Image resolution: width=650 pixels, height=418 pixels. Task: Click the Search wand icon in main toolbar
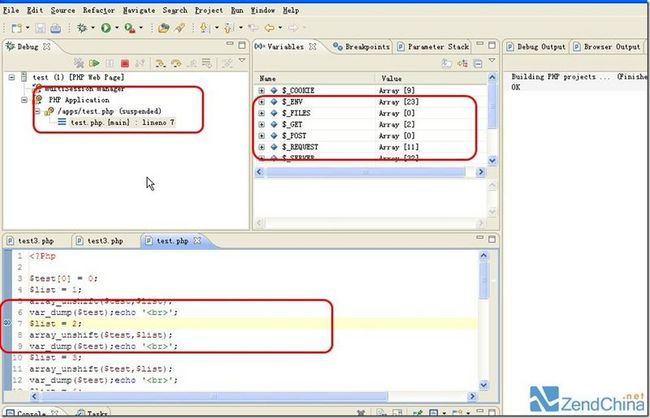click(180, 28)
